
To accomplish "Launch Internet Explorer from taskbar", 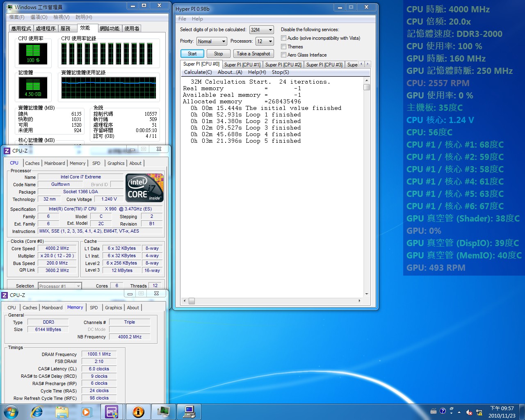I will pos(37,411).
